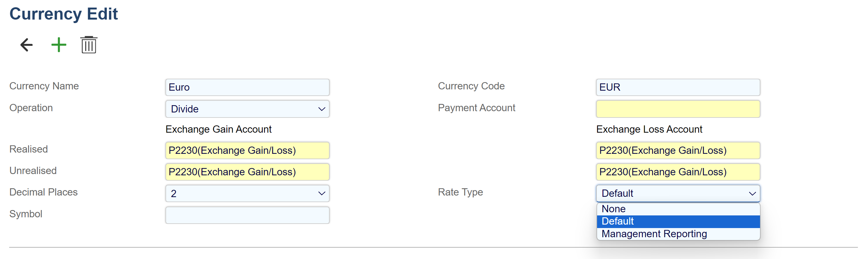
Task: Click the Realised Exchange Gain Account field
Action: [x=247, y=150]
